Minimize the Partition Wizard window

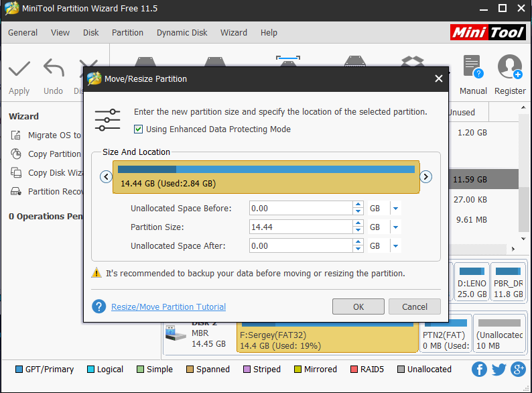pos(484,9)
